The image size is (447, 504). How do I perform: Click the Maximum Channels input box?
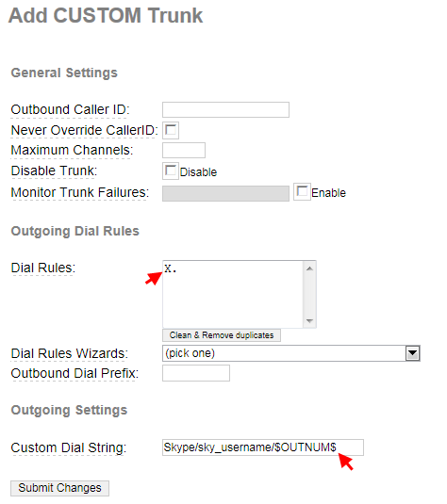click(184, 150)
